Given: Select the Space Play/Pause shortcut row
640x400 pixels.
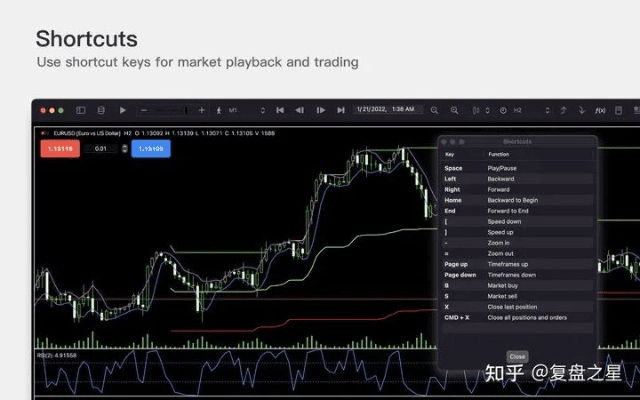Looking at the screenshot, I should (x=517, y=168).
